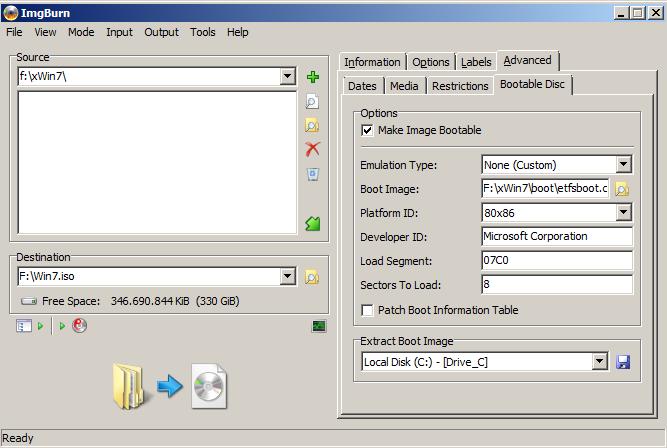This screenshot has width=667, height=448.
Task: Switch to the Dates sub-tab
Action: [x=362, y=86]
